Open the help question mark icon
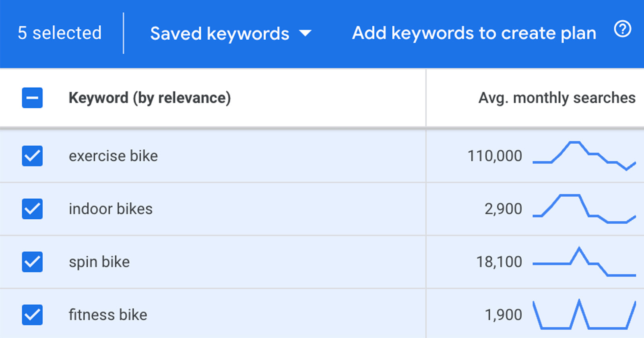 tap(622, 29)
